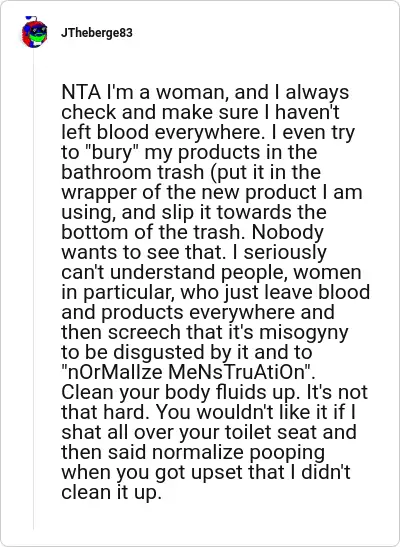Click the word "NTA" opening the comment

click(x=80, y=92)
